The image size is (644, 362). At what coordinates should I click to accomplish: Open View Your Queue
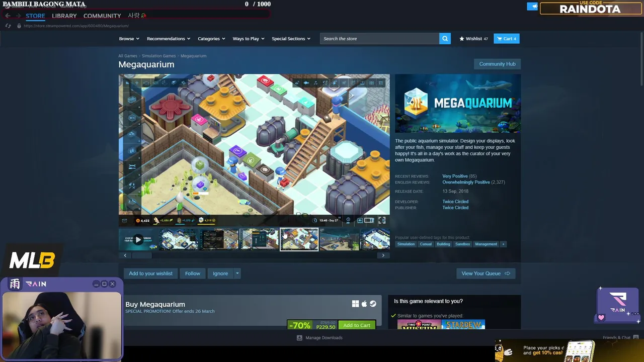coord(486,274)
